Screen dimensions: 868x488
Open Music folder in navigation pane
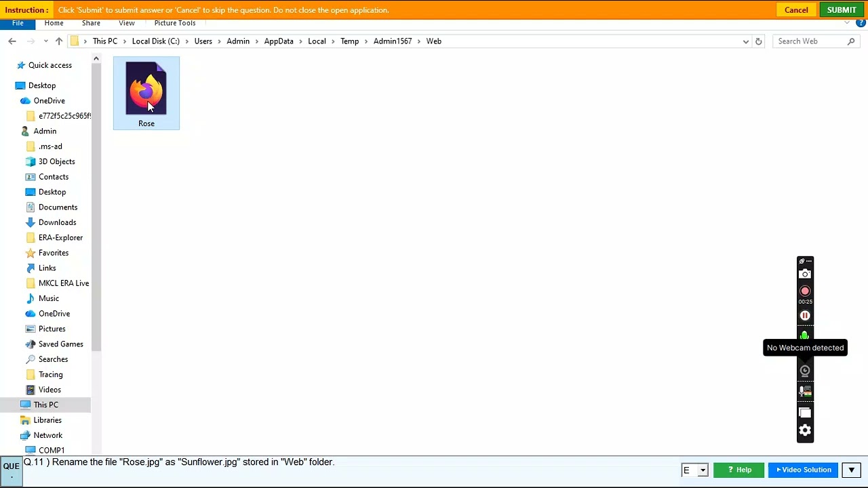(49, 298)
